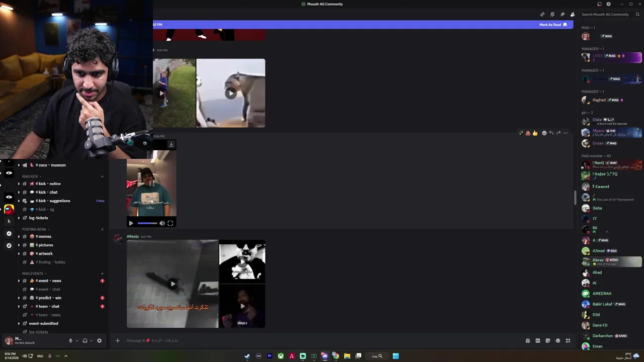Toggle video volume speaker icon
The image size is (644, 362).
coord(162,223)
